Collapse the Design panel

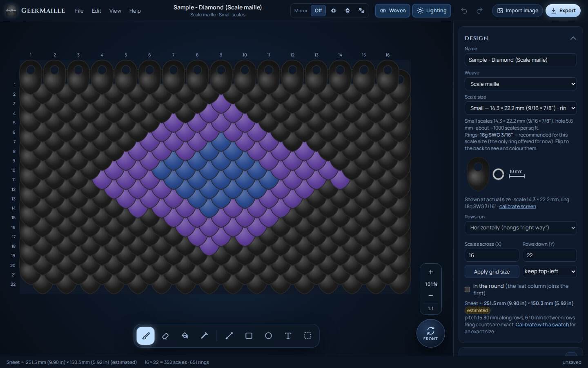573,38
